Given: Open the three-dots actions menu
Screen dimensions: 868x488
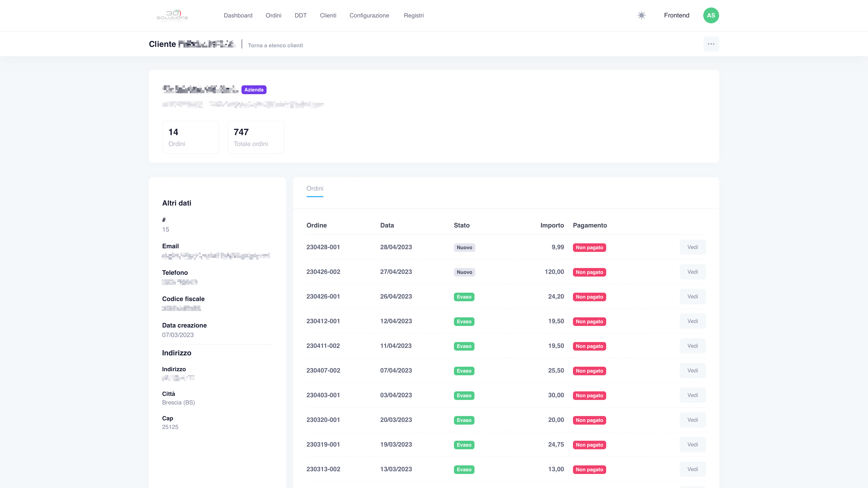Looking at the screenshot, I should (x=711, y=44).
